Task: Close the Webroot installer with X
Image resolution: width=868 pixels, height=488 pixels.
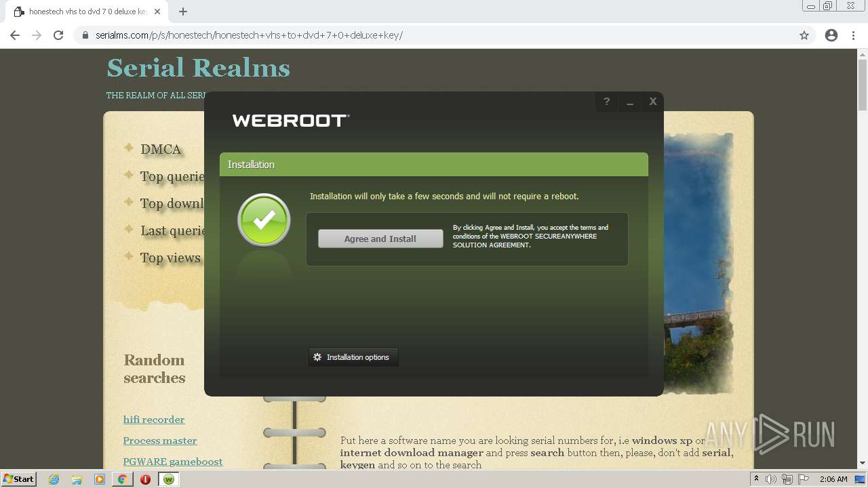Action: tap(653, 102)
